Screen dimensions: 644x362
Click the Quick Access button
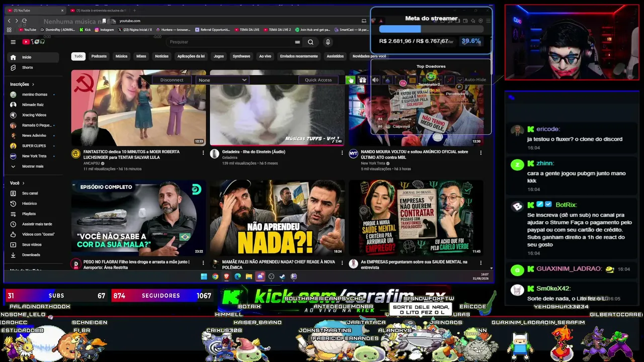[318, 80]
